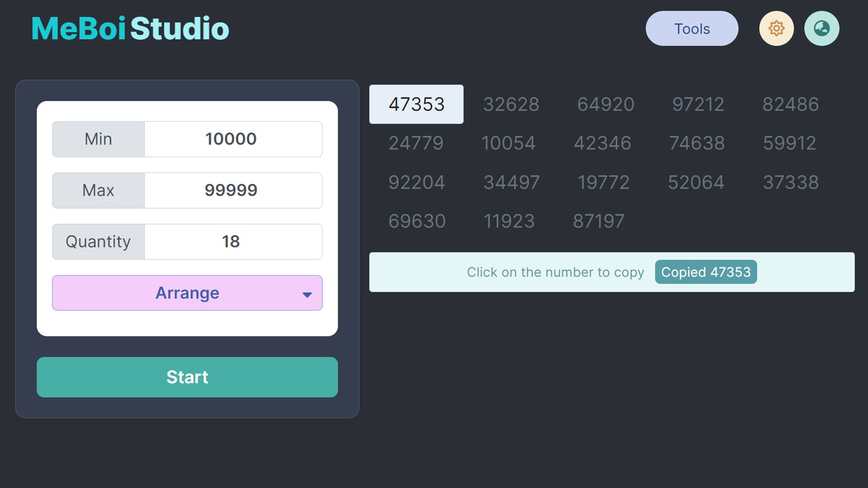Toggle Arrange layout option

(307, 292)
